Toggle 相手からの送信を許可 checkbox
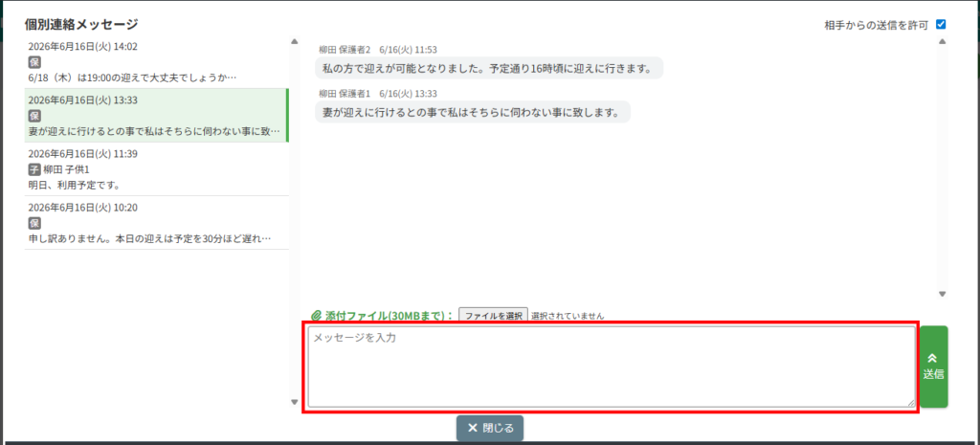The height and width of the screenshot is (445, 980). click(941, 25)
